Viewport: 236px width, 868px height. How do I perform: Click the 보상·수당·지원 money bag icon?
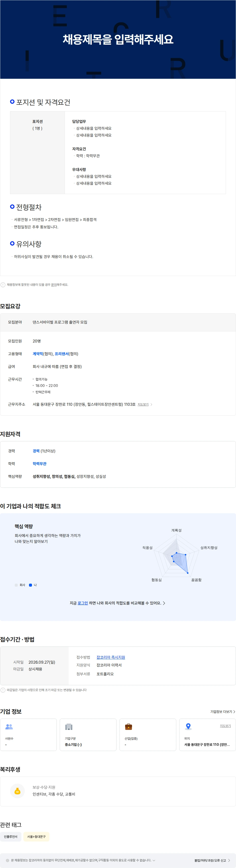click(x=17, y=791)
